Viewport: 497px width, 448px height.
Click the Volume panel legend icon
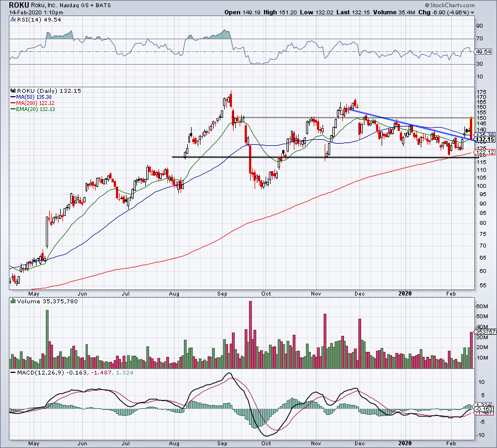tap(13, 301)
